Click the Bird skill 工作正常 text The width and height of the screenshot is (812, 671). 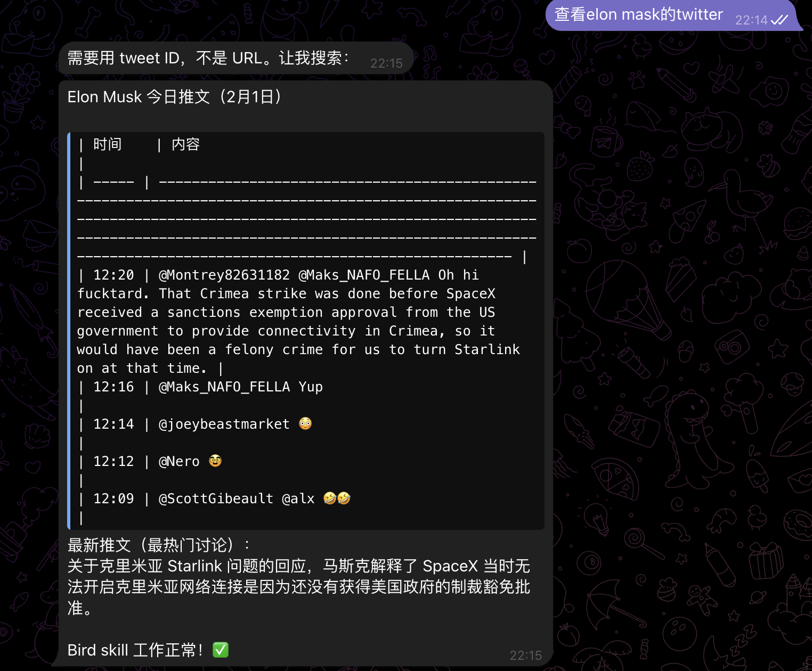[135, 650]
